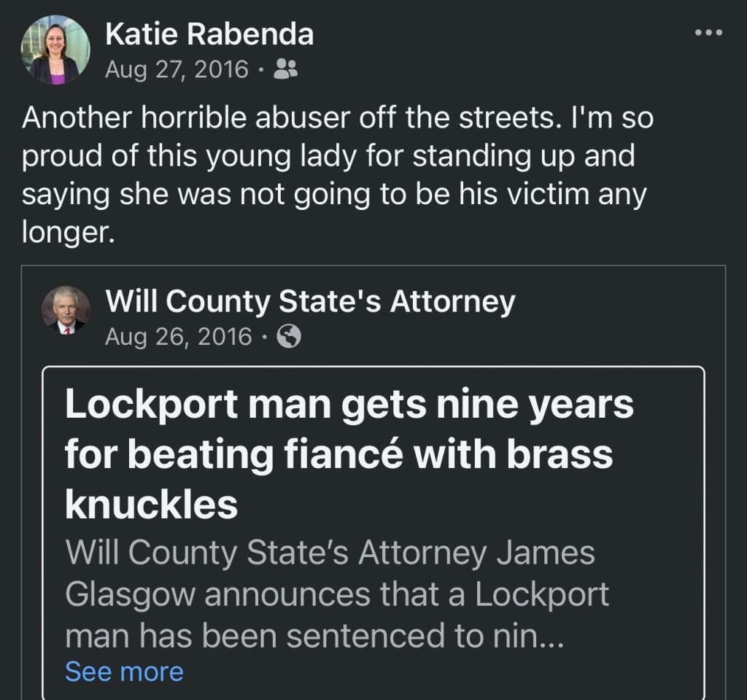Open the Aug 27, 2016 post timestamp

point(177,69)
